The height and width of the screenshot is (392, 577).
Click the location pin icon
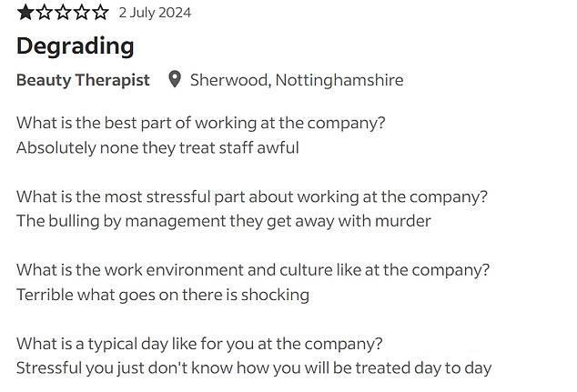click(176, 80)
